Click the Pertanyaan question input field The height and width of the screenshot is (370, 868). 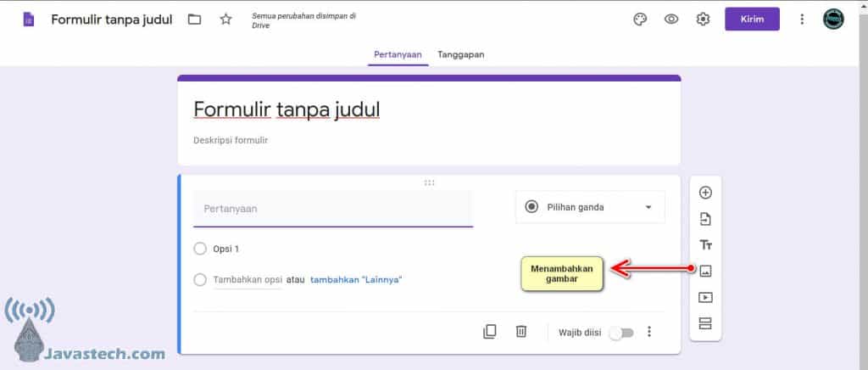tap(333, 209)
